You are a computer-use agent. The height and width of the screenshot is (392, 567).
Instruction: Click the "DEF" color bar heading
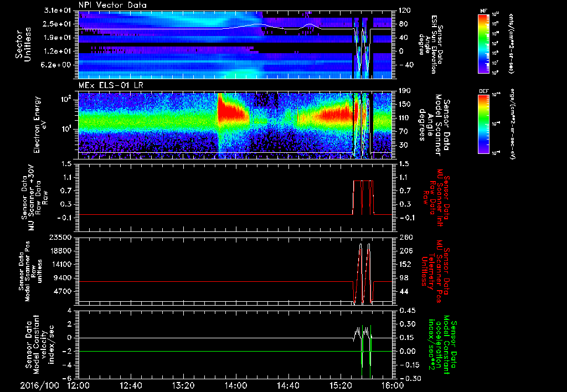(x=483, y=91)
